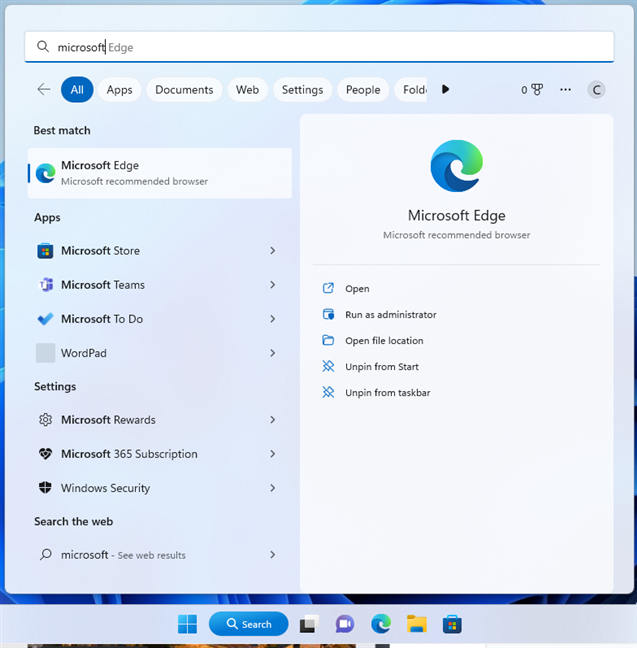Open the Microsoft Teams result label

103,285
